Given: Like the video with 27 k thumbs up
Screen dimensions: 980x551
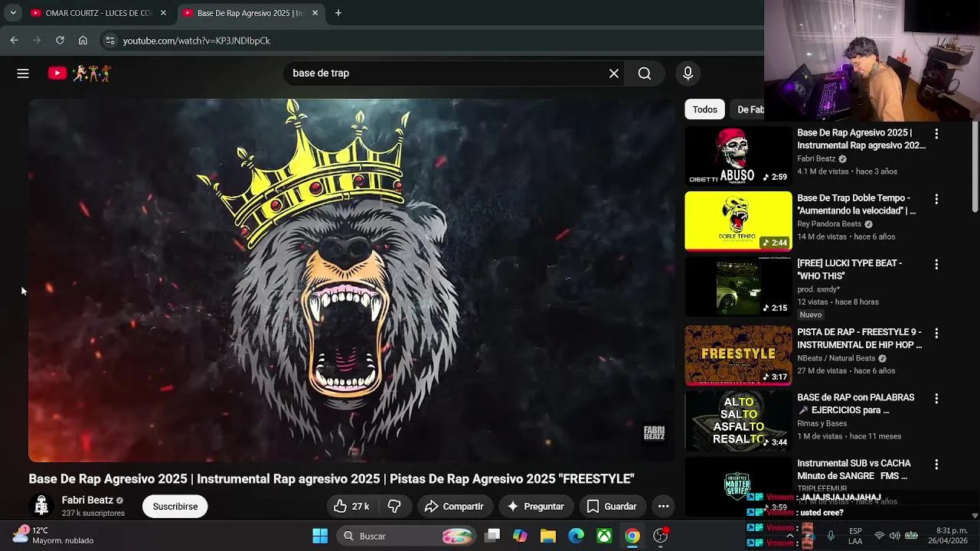Looking at the screenshot, I should coord(351,506).
